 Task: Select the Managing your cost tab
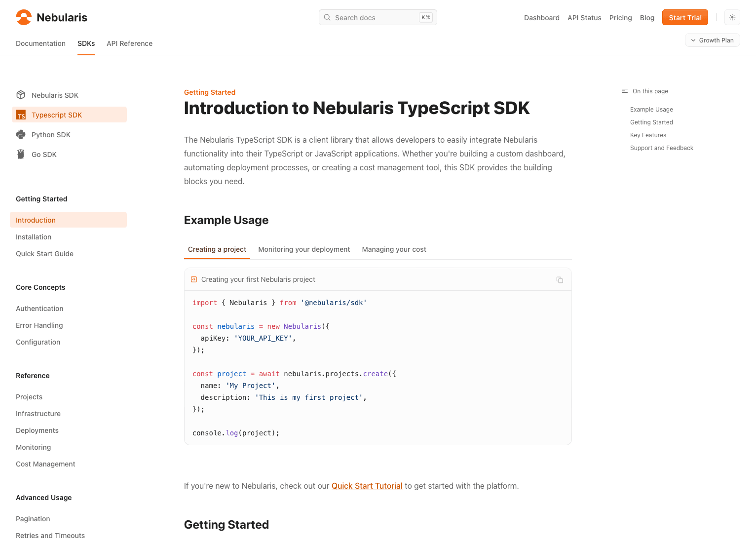(x=394, y=249)
